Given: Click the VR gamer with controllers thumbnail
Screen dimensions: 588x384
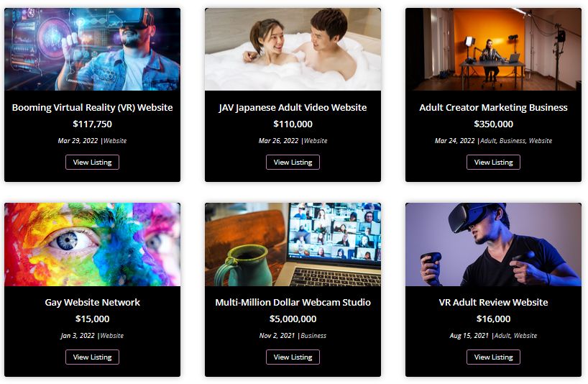Looking at the screenshot, I should [x=493, y=244].
